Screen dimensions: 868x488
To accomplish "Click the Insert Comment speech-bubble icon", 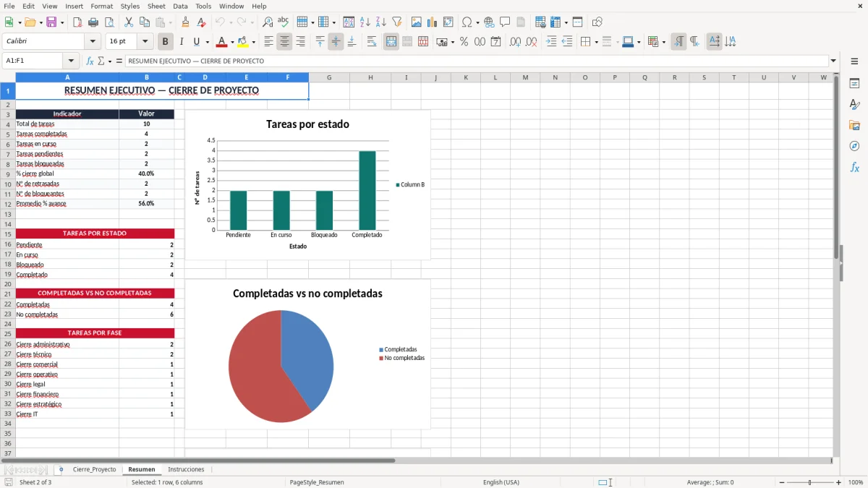I will coord(505,22).
